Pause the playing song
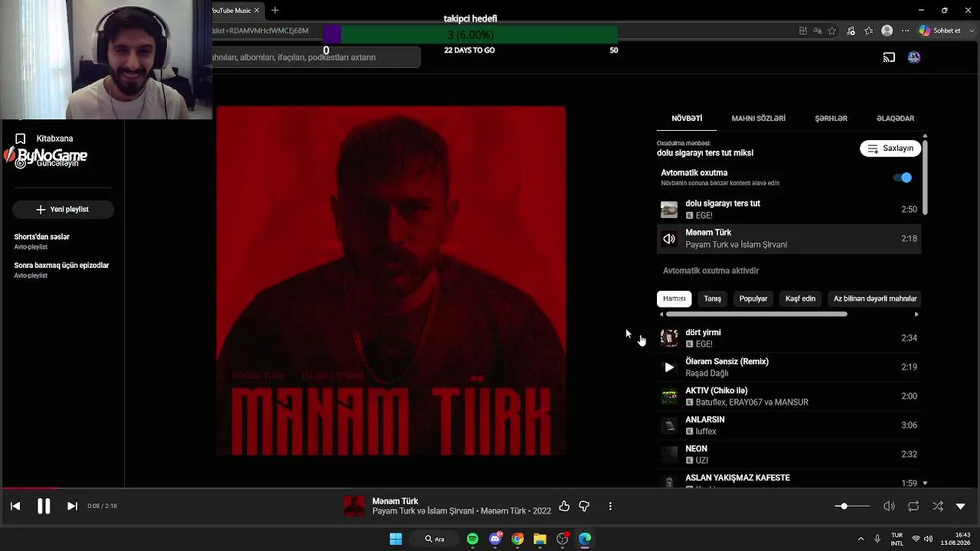 [x=44, y=506]
